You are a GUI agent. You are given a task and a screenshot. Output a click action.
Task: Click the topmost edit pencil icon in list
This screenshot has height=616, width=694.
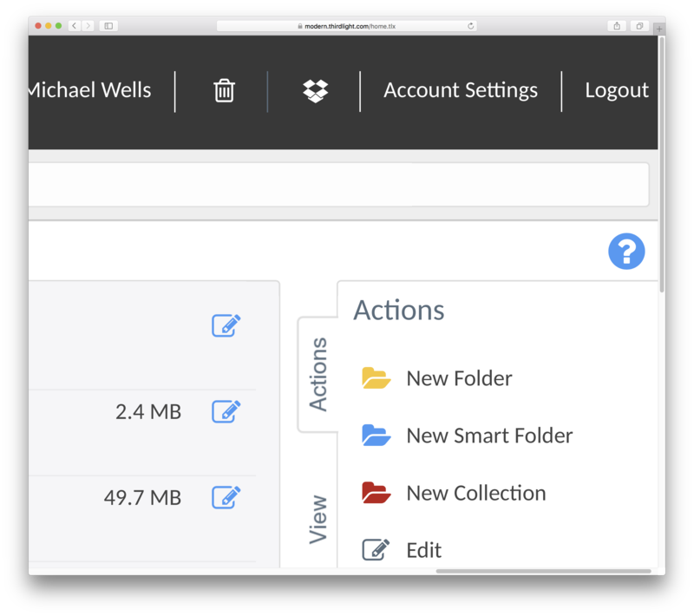pos(226,325)
